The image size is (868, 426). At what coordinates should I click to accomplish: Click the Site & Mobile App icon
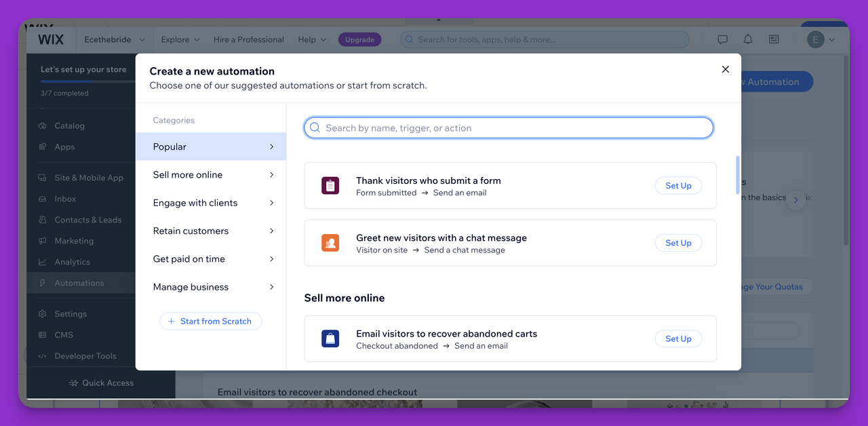coord(42,178)
